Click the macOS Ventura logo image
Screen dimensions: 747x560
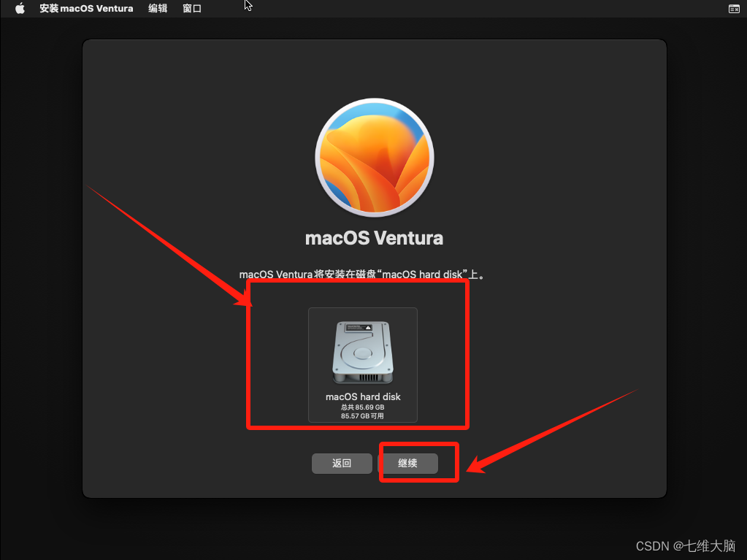pyautogui.click(x=375, y=158)
